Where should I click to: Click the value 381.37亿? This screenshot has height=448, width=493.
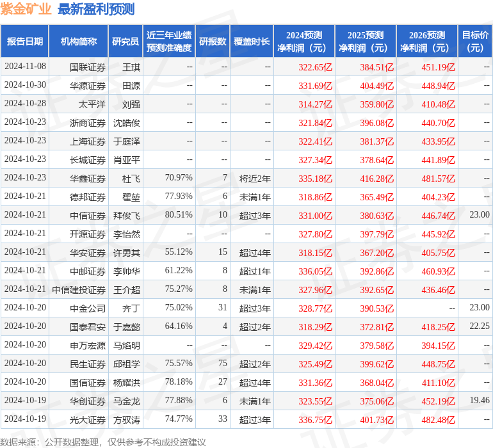pyautogui.click(x=377, y=141)
